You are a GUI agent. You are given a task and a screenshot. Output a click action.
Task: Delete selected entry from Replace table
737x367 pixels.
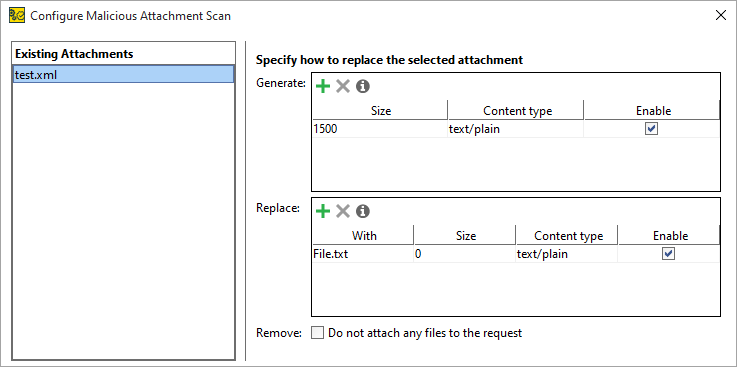pos(343,211)
